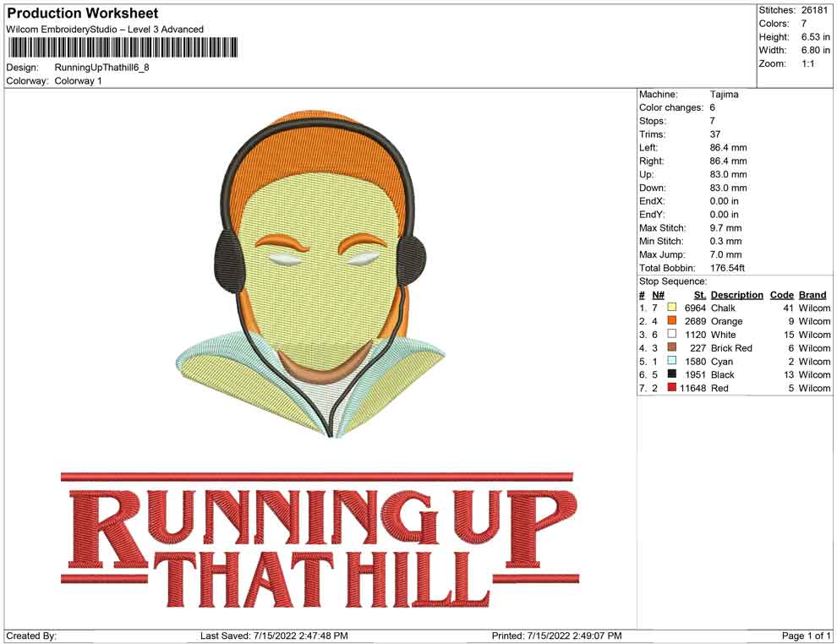The image size is (837, 644).
Task: Click the design name 'RunningUpThathill6_8'
Action: tap(102, 68)
